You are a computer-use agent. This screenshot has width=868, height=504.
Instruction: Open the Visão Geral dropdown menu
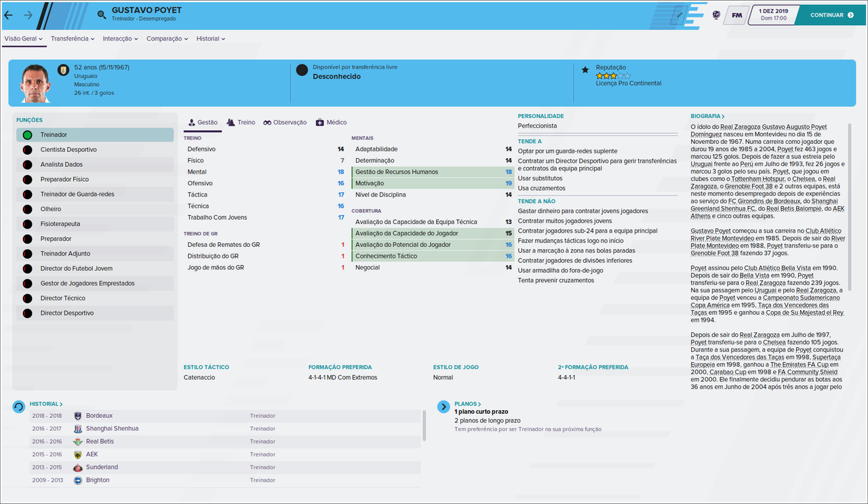[24, 39]
